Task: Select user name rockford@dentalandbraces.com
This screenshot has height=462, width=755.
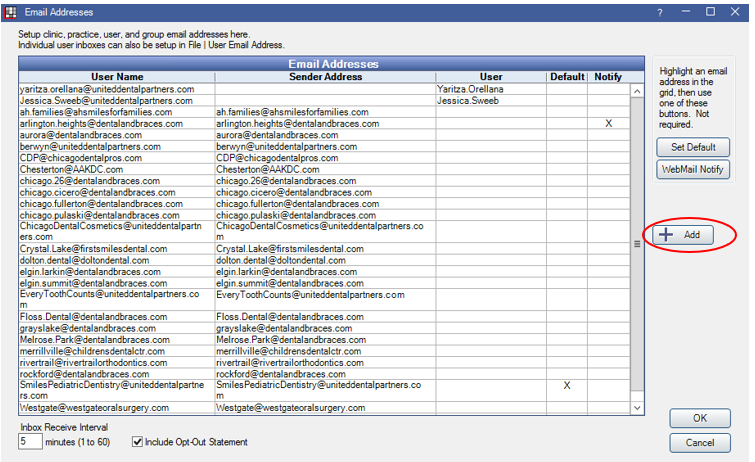Action: [84, 374]
